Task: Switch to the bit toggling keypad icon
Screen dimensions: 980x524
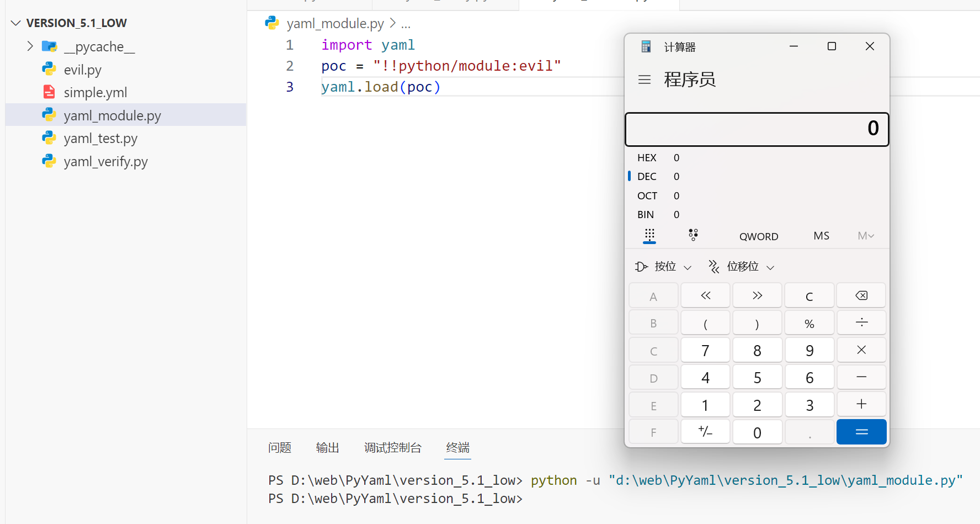Action: pos(694,235)
